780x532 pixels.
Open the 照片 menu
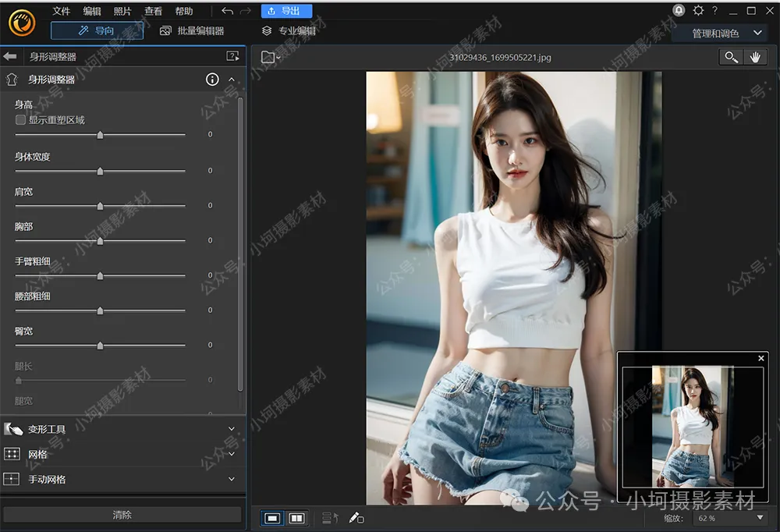click(122, 11)
